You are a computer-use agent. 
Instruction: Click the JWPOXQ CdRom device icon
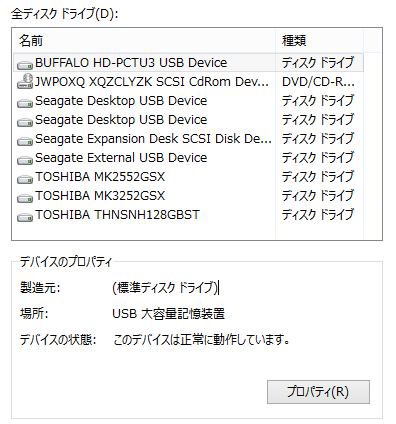(25, 82)
